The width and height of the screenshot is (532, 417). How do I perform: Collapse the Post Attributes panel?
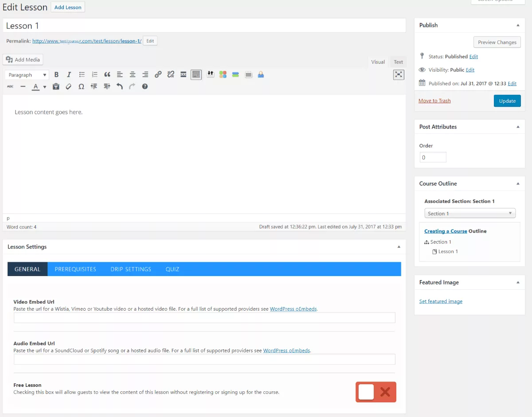pyautogui.click(x=518, y=127)
